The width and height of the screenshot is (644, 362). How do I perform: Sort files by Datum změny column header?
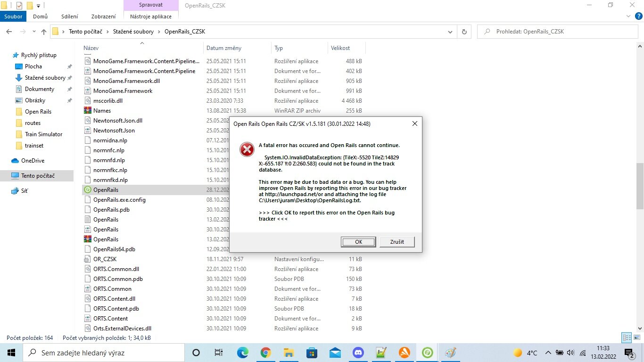[238, 48]
